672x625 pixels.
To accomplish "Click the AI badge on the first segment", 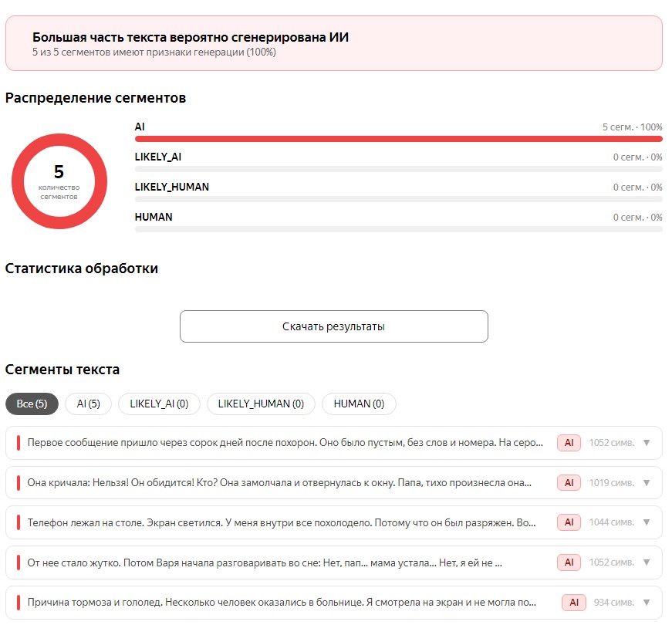I will pos(569,443).
